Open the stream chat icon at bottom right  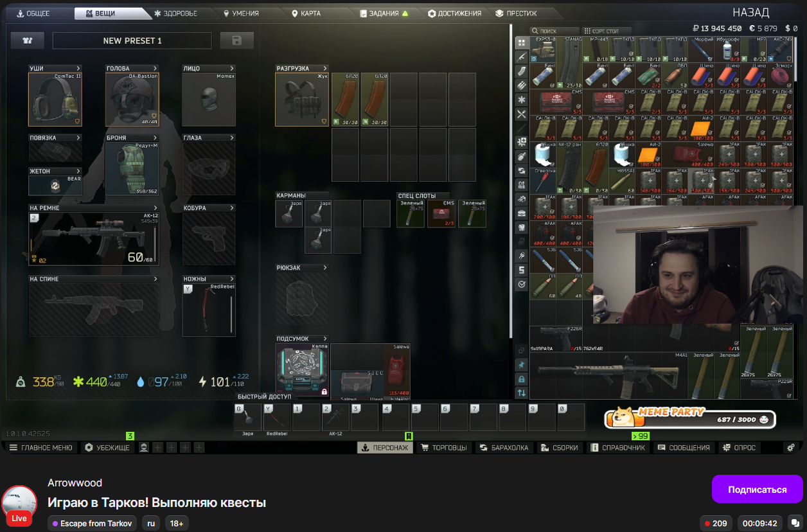(795, 523)
